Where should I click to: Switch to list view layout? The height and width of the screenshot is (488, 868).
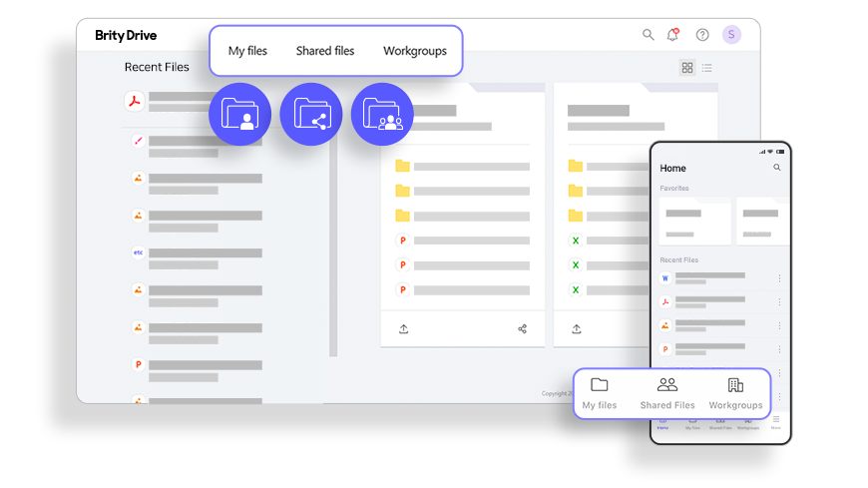click(x=707, y=68)
